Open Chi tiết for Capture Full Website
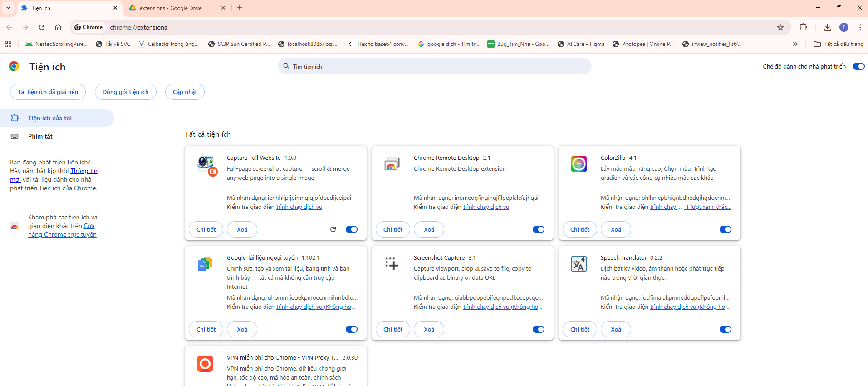The image size is (868, 386). [x=206, y=229]
